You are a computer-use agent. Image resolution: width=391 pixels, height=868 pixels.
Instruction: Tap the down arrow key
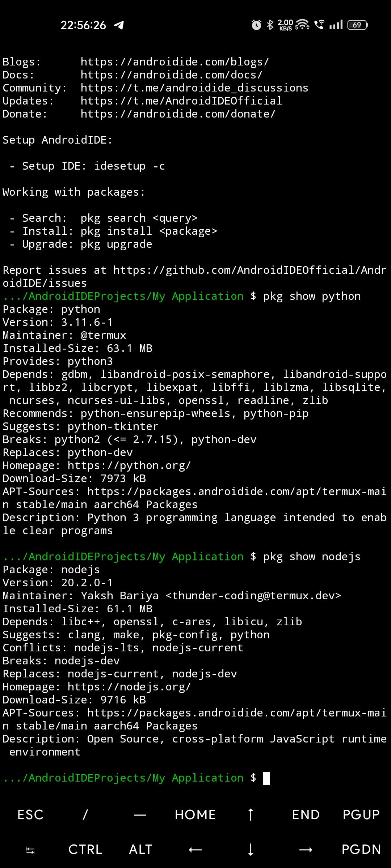tap(250, 850)
